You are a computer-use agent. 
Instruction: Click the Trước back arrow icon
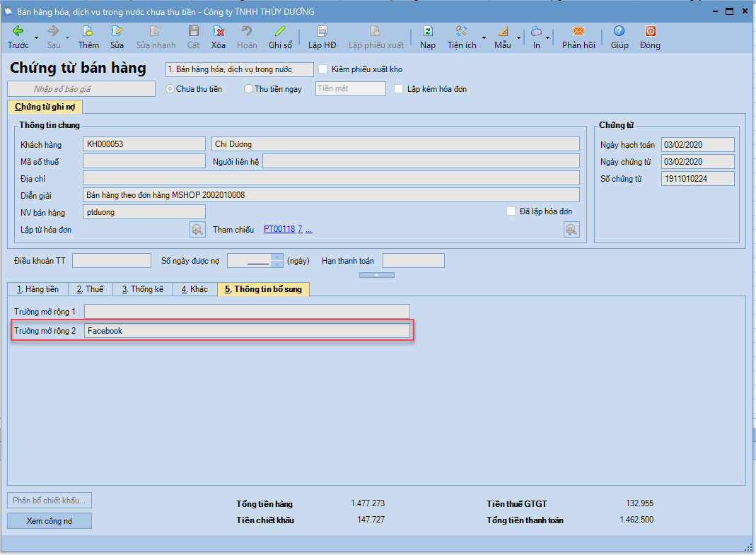tap(18, 31)
